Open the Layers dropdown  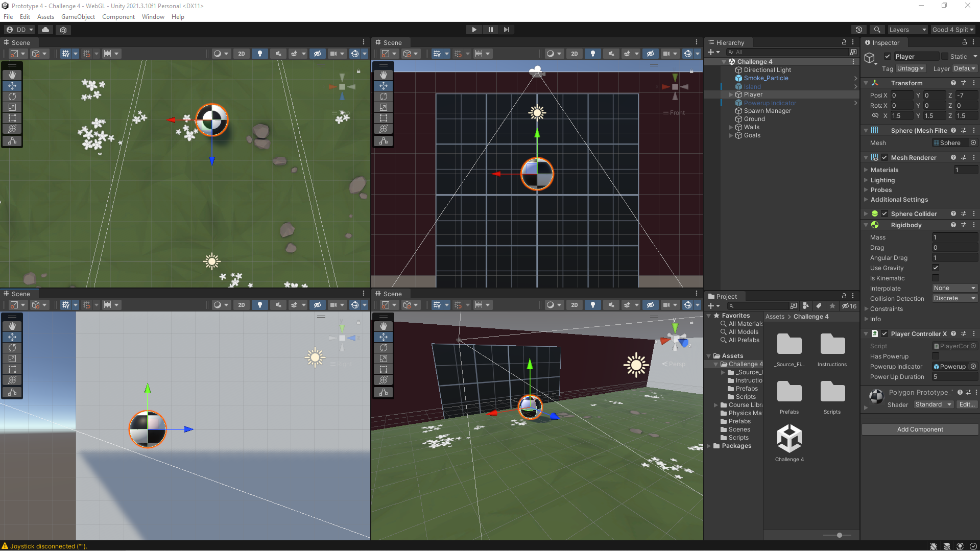[907, 30]
